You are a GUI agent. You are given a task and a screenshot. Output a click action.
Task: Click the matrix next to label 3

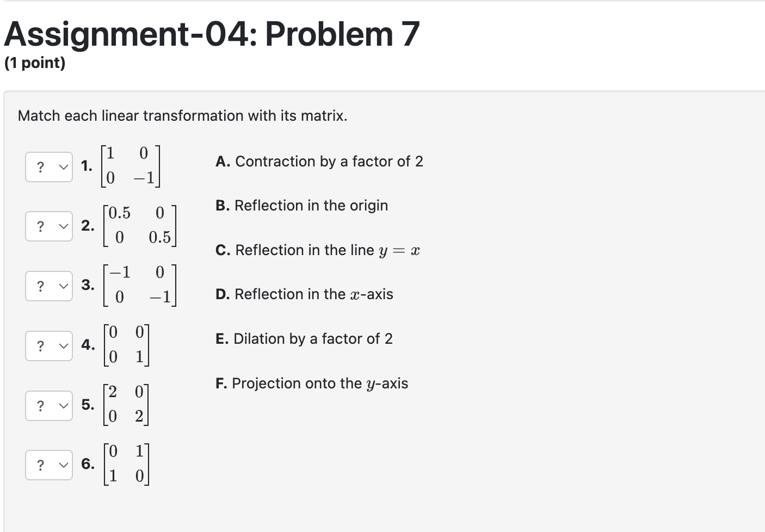[x=140, y=284]
